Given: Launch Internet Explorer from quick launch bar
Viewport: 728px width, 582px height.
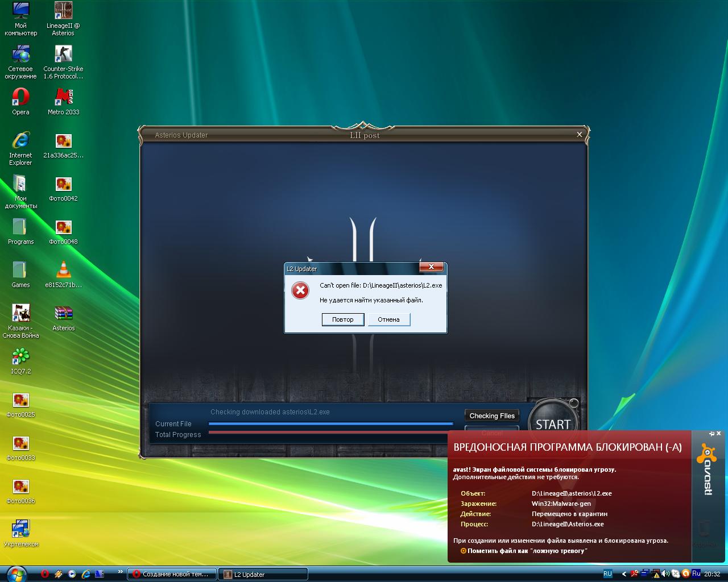Looking at the screenshot, I should pyautogui.click(x=86, y=574).
